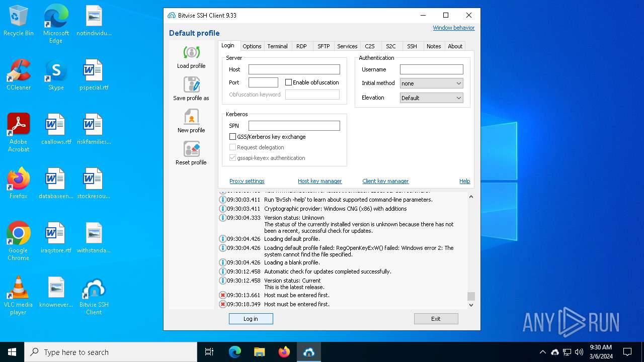Viewport: 644px width, 362px height.
Task: Click the Exit button
Action: (x=436, y=319)
